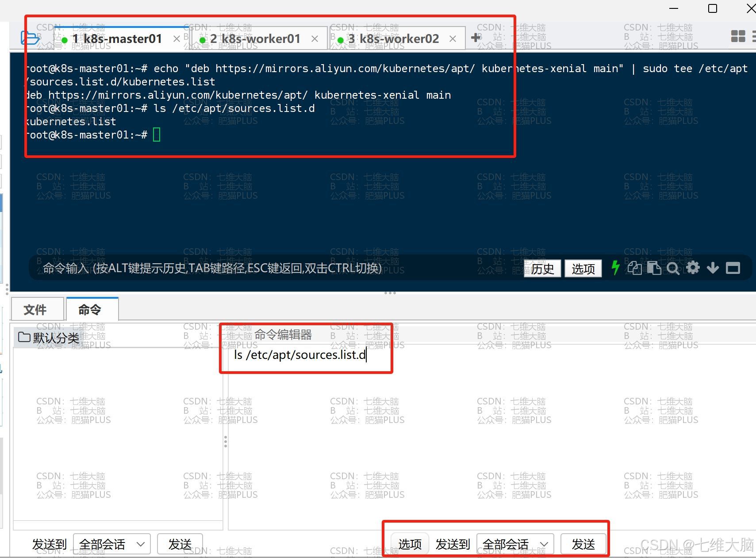Screen dimensions: 756x558
Task: Open the folder icon left of session tabs
Action: (30, 38)
